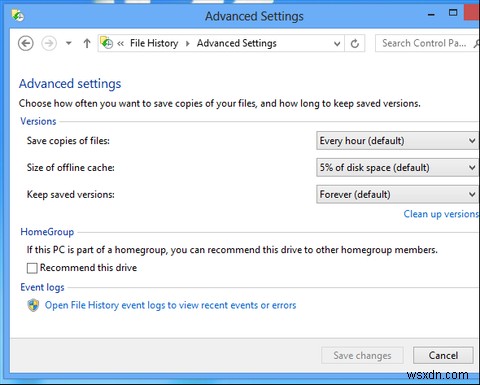Click the Size of offline cache label

pyautogui.click(x=71, y=167)
